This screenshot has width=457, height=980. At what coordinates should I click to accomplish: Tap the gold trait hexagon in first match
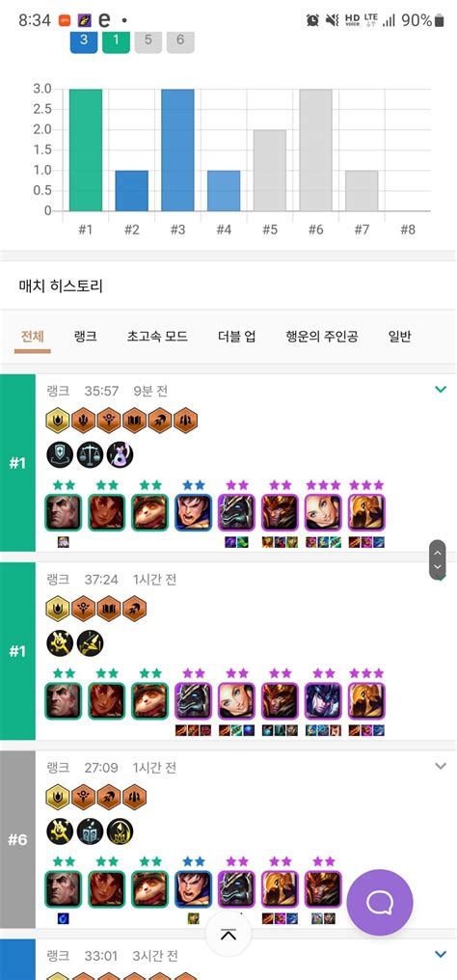(58, 420)
